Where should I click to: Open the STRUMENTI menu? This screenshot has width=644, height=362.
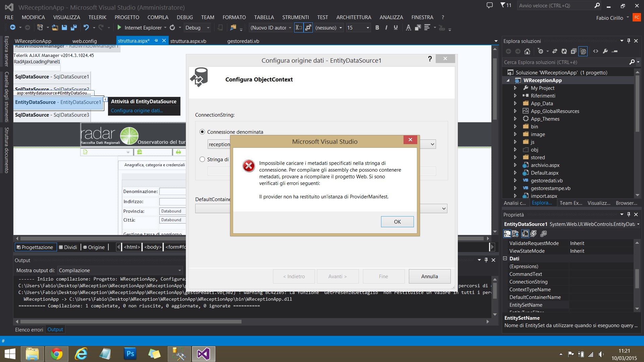click(296, 17)
